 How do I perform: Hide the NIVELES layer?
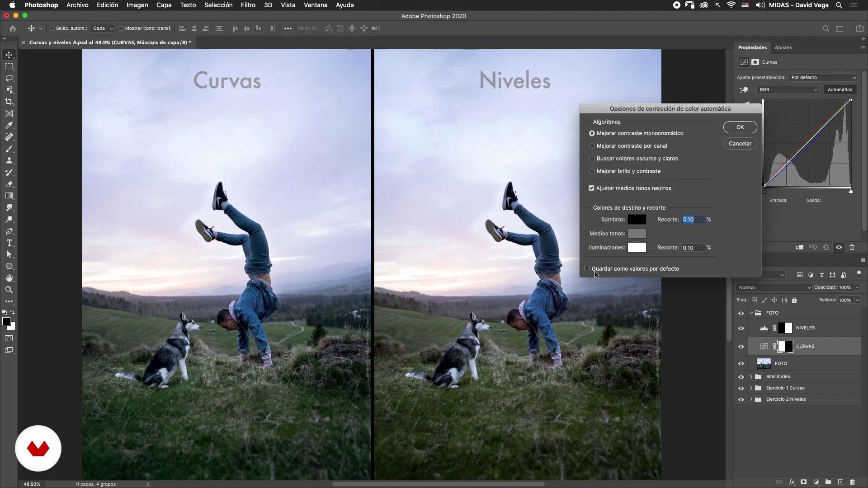(x=741, y=328)
